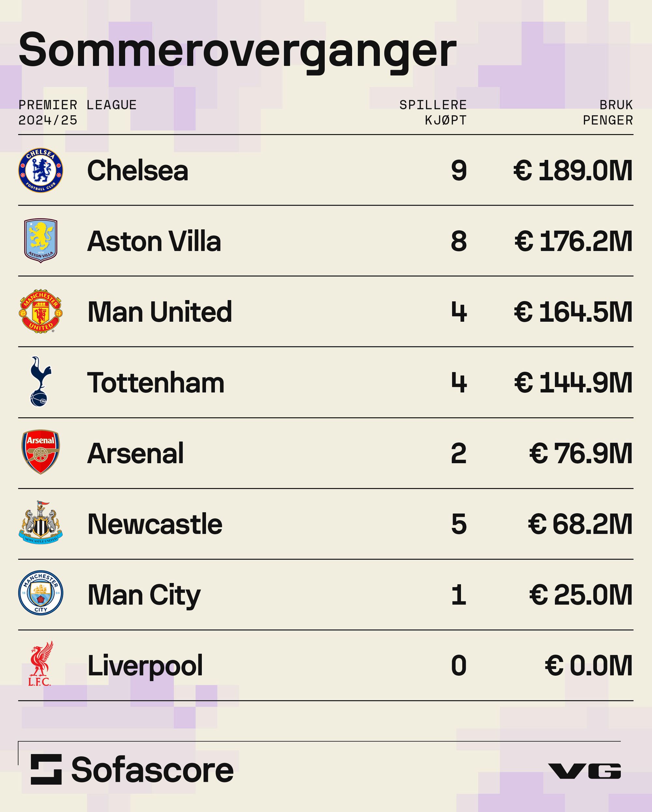Click the Manchester United club crest
The height and width of the screenshot is (812, 652).
[41, 311]
